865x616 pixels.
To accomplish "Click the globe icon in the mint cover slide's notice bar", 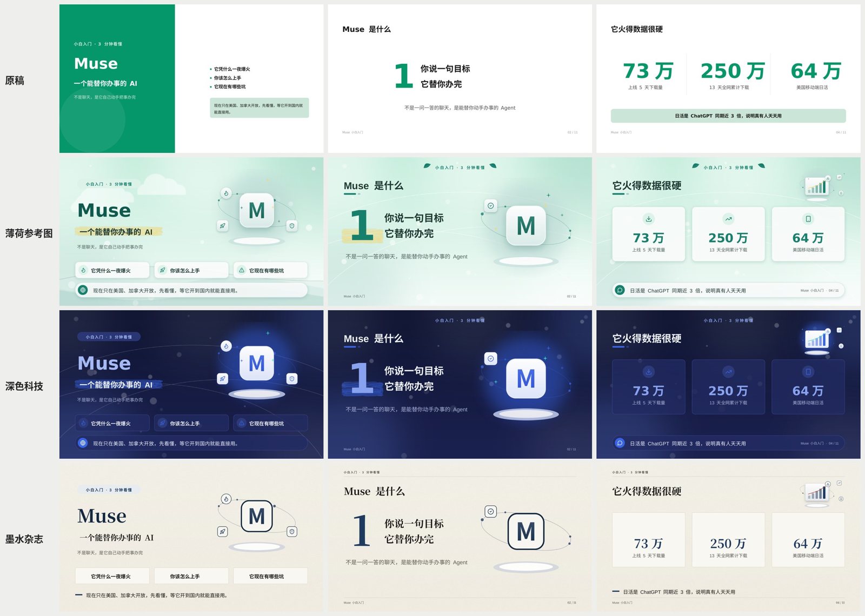I will coord(83,290).
